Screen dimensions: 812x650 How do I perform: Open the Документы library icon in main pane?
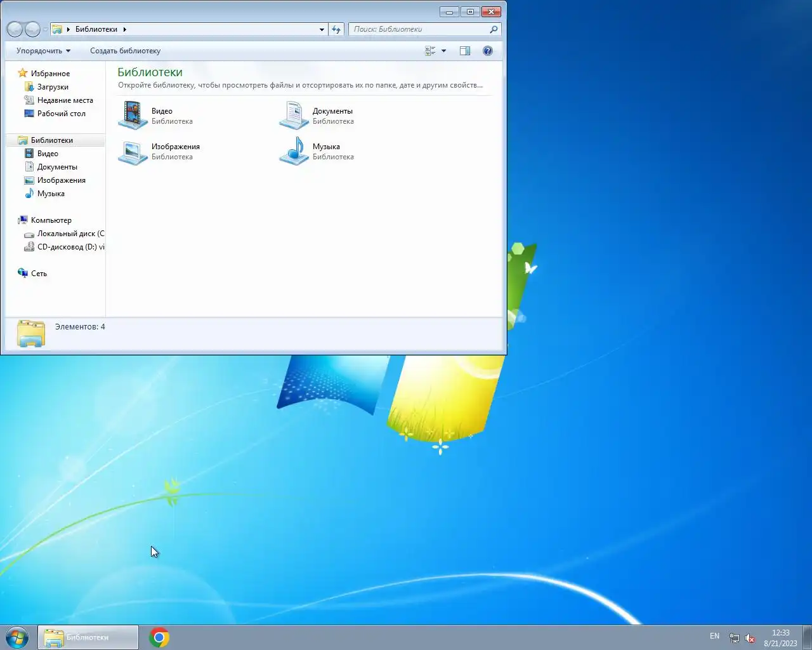click(294, 116)
